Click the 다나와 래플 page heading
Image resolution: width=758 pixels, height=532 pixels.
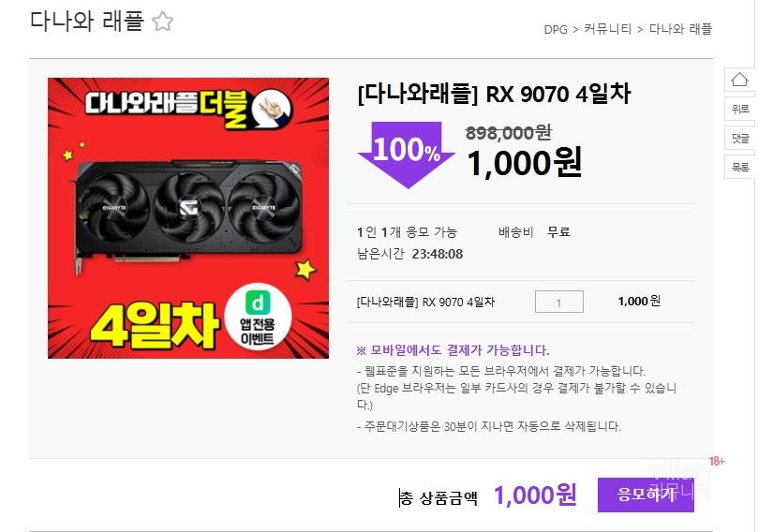coord(87,22)
